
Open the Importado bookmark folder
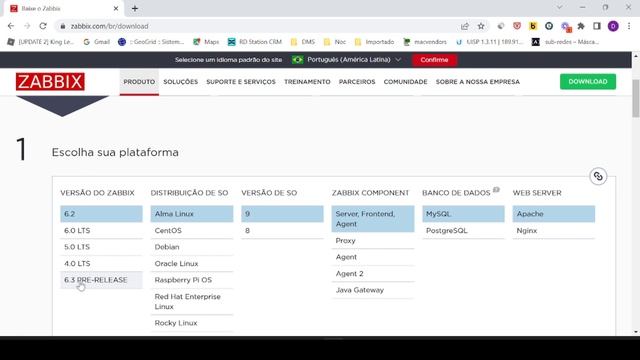374,42
